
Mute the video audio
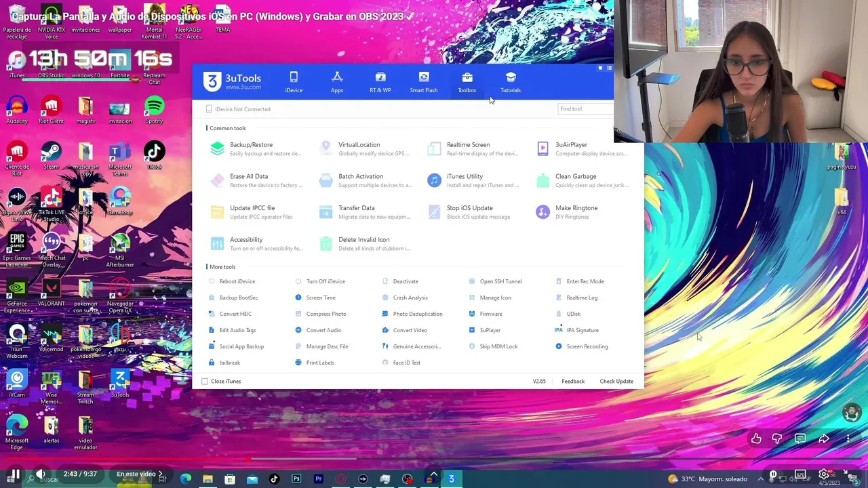[41, 474]
